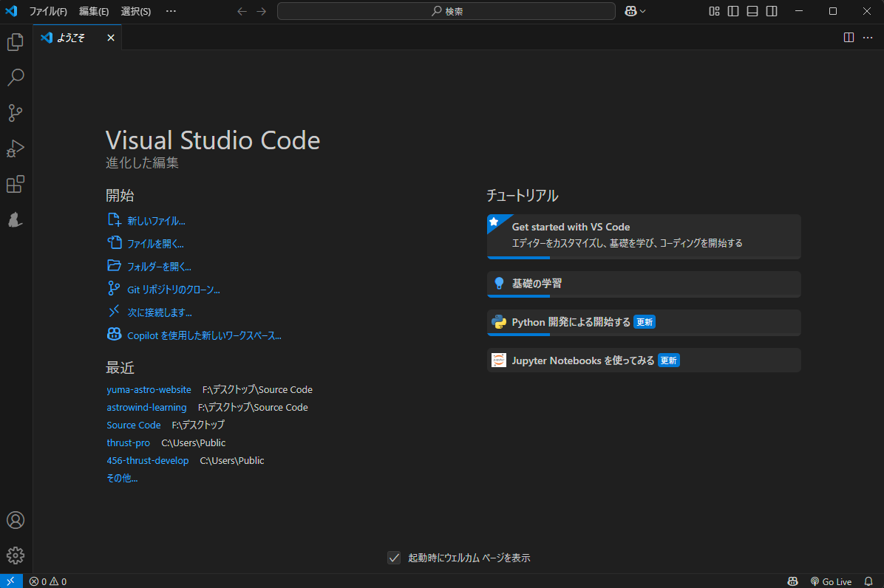Close the VS Code window
884x588 pixels.
click(x=867, y=11)
